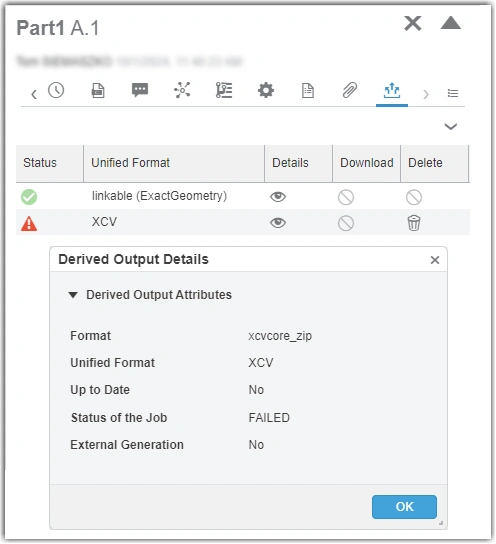Show next tabs with right arrow
496x544 pixels.
pyautogui.click(x=426, y=94)
